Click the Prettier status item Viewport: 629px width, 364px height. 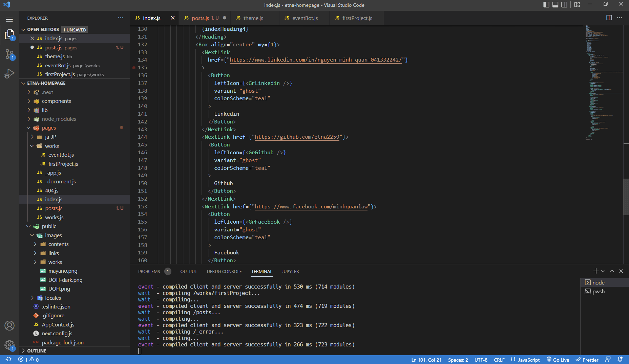click(x=587, y=360)
